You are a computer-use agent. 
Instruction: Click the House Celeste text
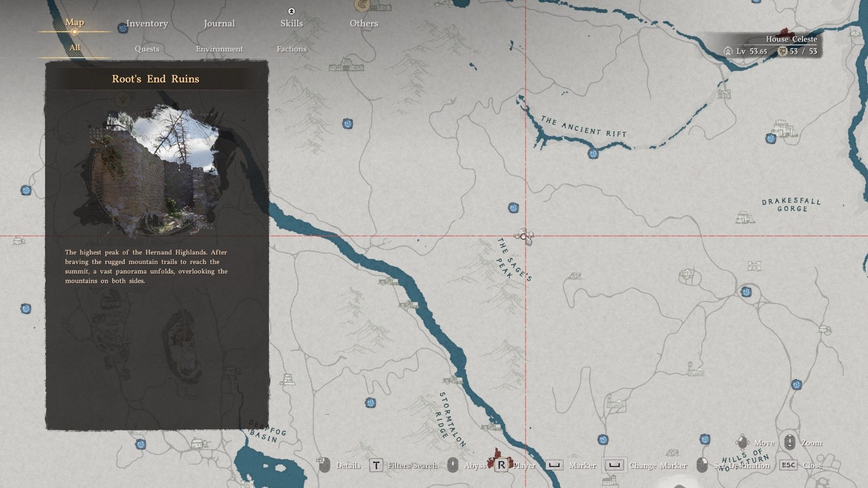[x=791, y=39]
